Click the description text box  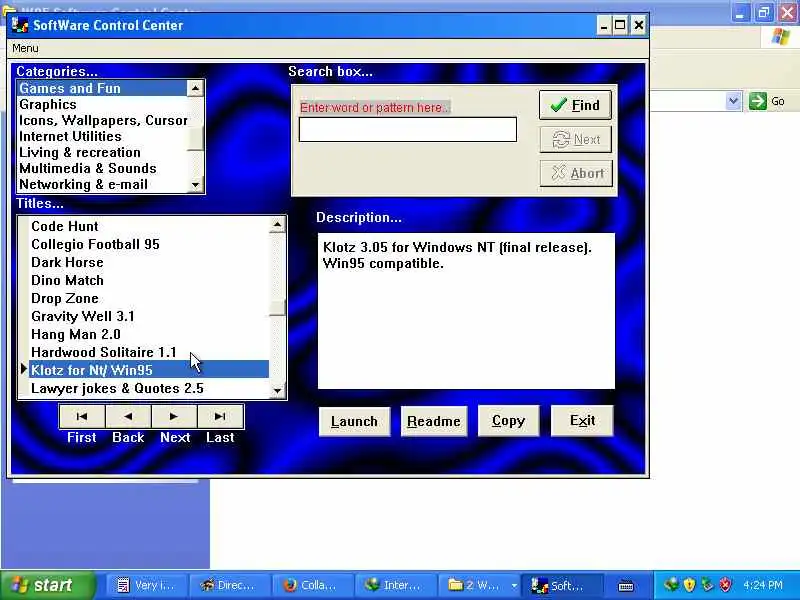pos(466,311)
